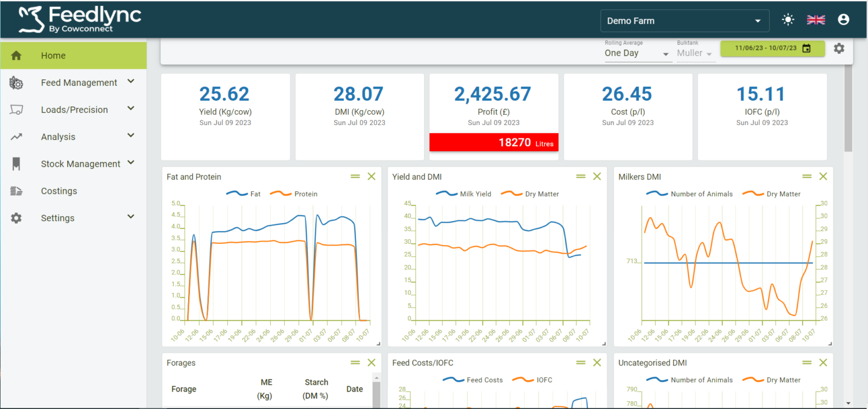Screen dimensions: 868x409
Task: Open the user account profile icon
Action: 843,19
